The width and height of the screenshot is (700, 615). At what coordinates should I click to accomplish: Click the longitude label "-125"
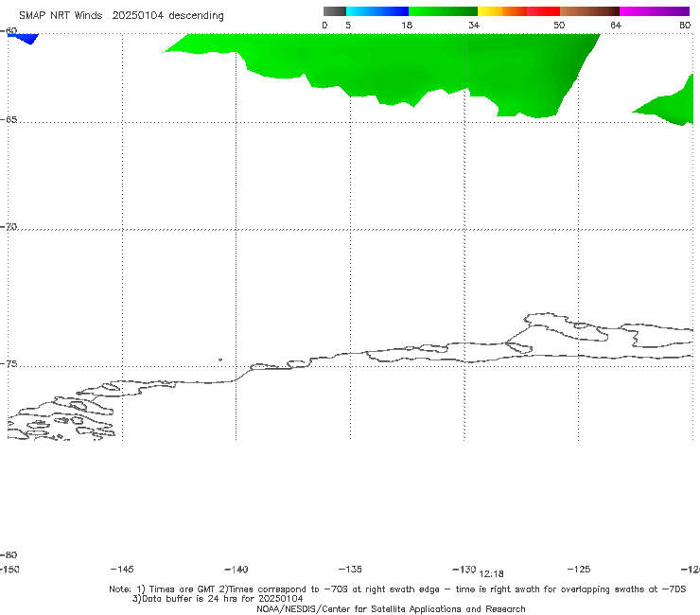pyautogui.click(x=579, y=569)
